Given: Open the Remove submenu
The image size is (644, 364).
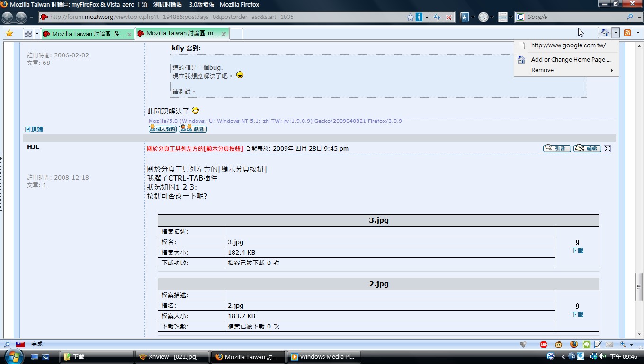Looking at the screenshot, I should tap(542, 70).
